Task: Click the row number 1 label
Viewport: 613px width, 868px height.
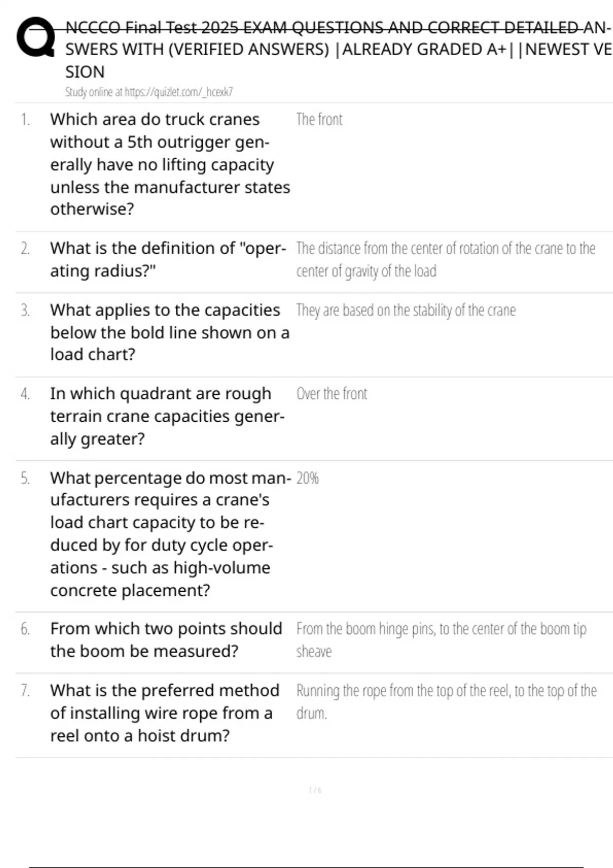Action: click(x=25, y=120)
